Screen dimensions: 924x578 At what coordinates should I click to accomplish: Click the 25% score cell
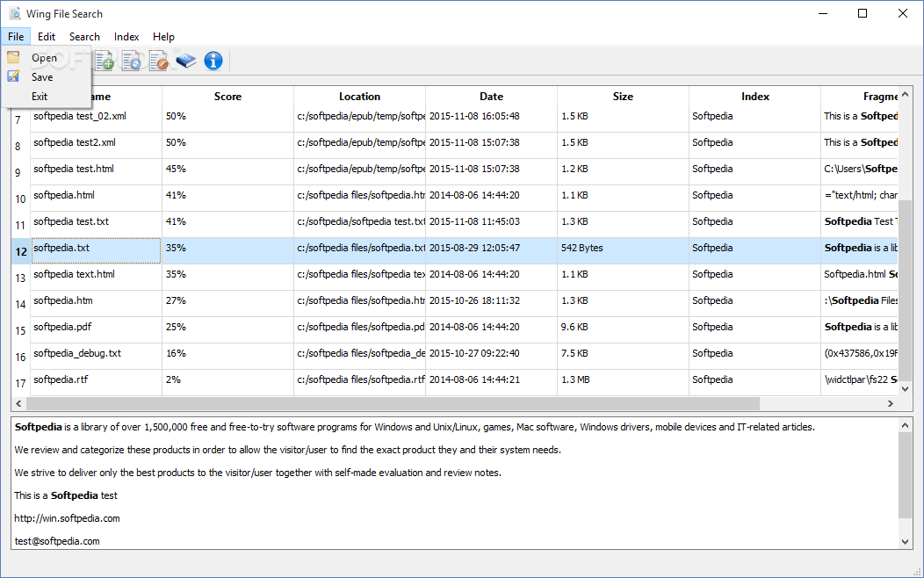(227, 330)
